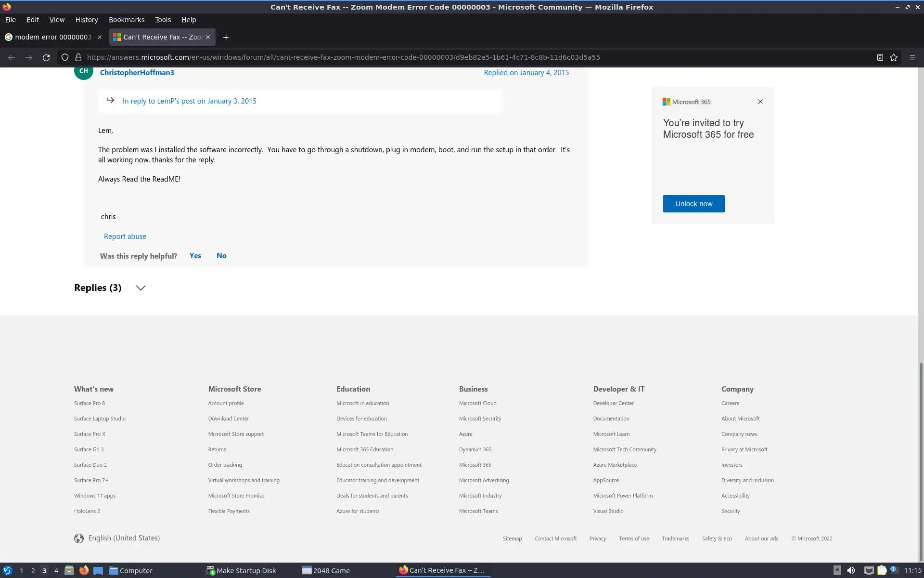924x578 pixels.
Task: Switch to modem error 00000003 tab
Action: pyautogui.click(x=53, y=37)
